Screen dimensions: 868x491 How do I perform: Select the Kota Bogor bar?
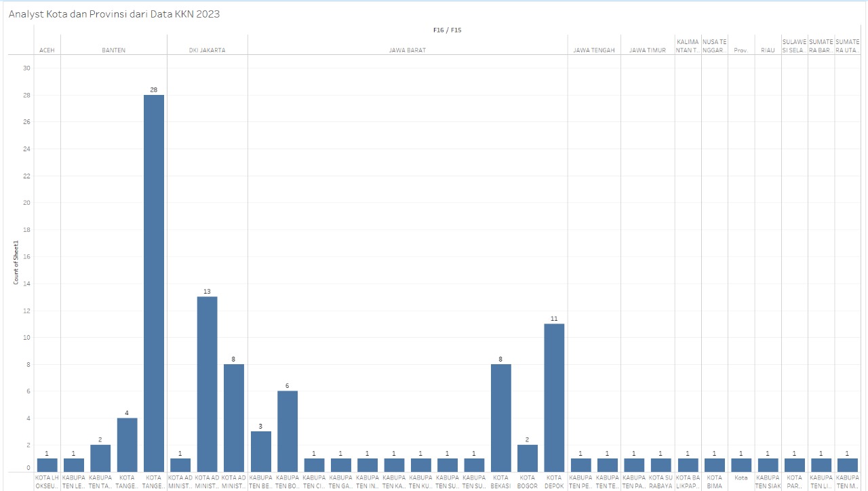pyautogui.click(x=528, y=458)
